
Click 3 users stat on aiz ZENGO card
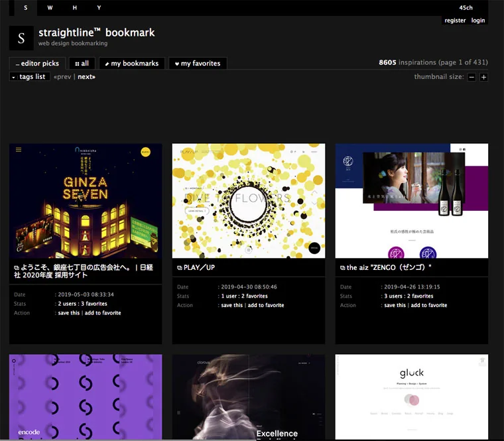pyautogui.click(x=393, y=296)
